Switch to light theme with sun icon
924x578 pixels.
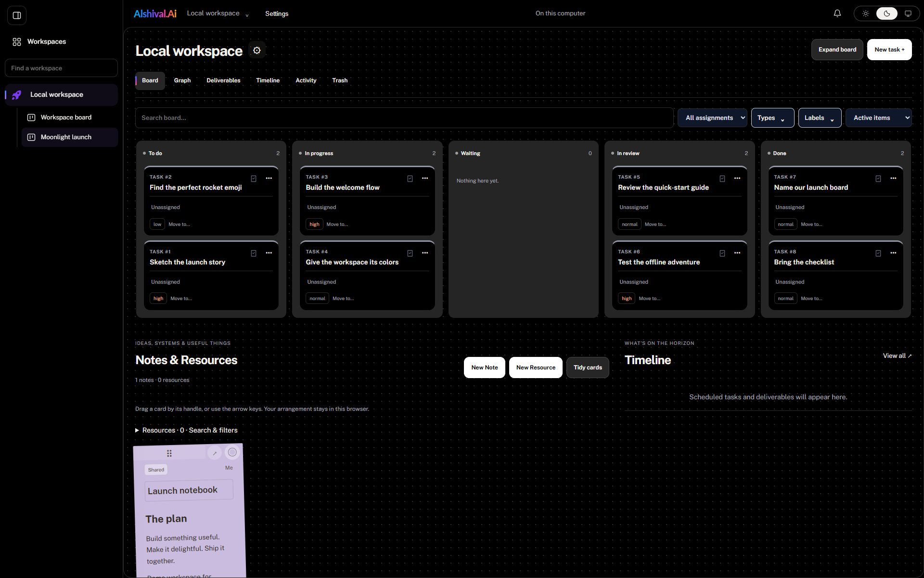[x=866, y=13]
